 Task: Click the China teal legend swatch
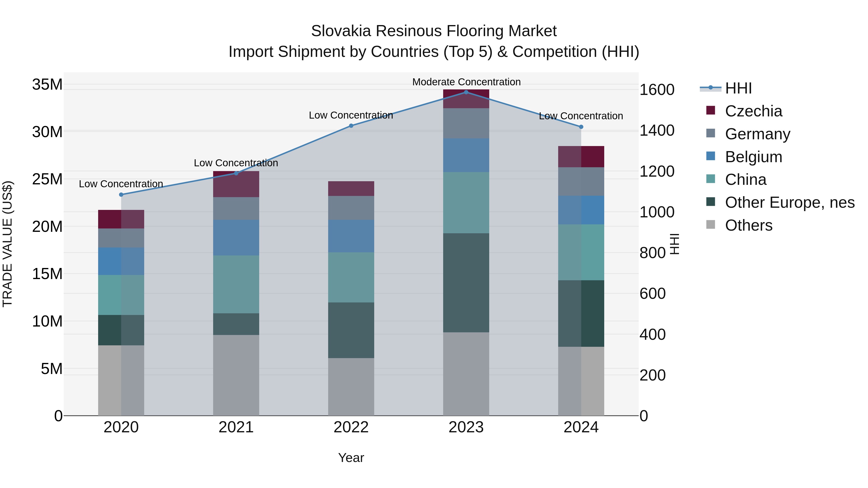pyautogui.click(x=711, y=179)
